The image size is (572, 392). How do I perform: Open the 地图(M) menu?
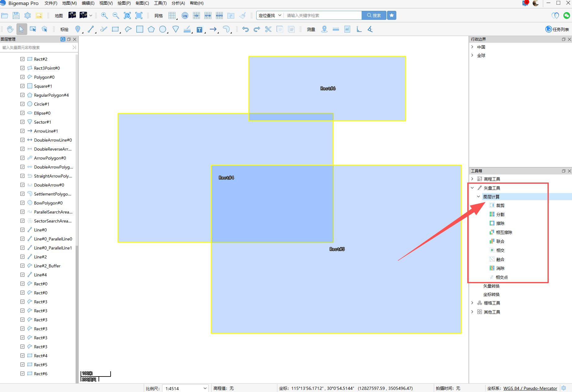pos(69,3)
